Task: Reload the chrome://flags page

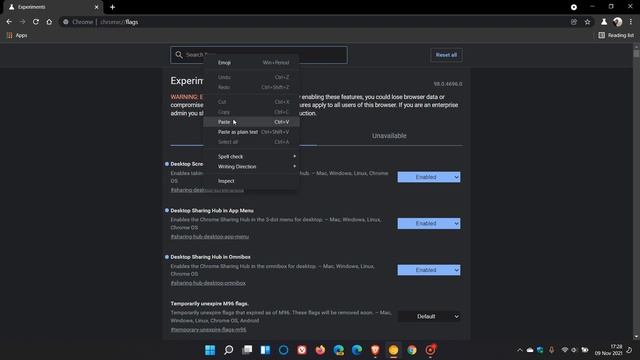Action: (36, 22)
